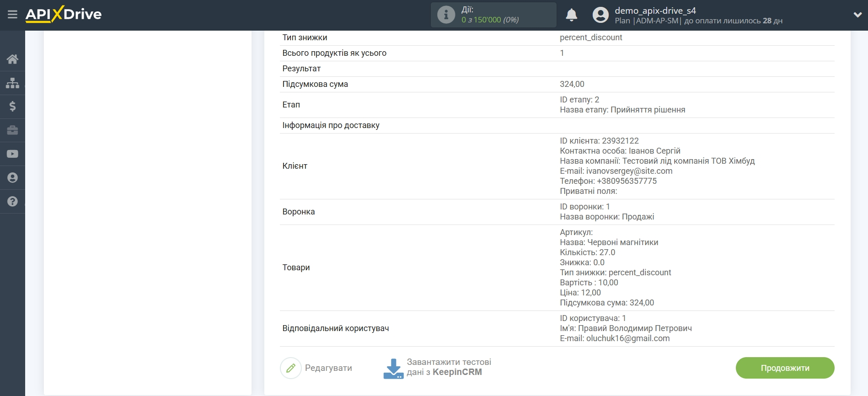The image size is (868, 396).
Task: Click the actions info icon
Action: coord(446,15)
